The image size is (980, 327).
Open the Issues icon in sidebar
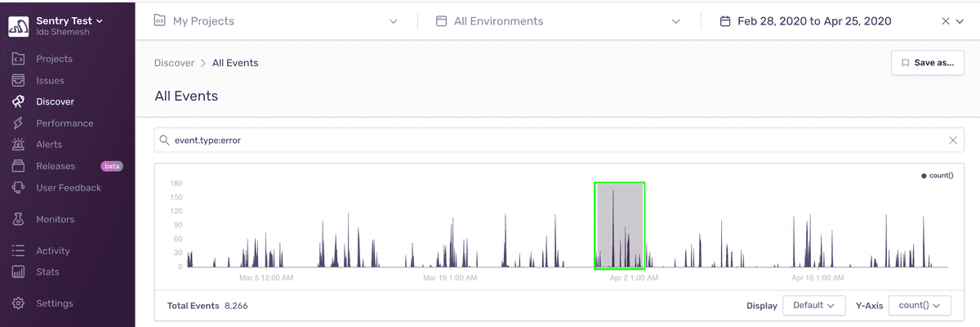(x=18, y=80)
